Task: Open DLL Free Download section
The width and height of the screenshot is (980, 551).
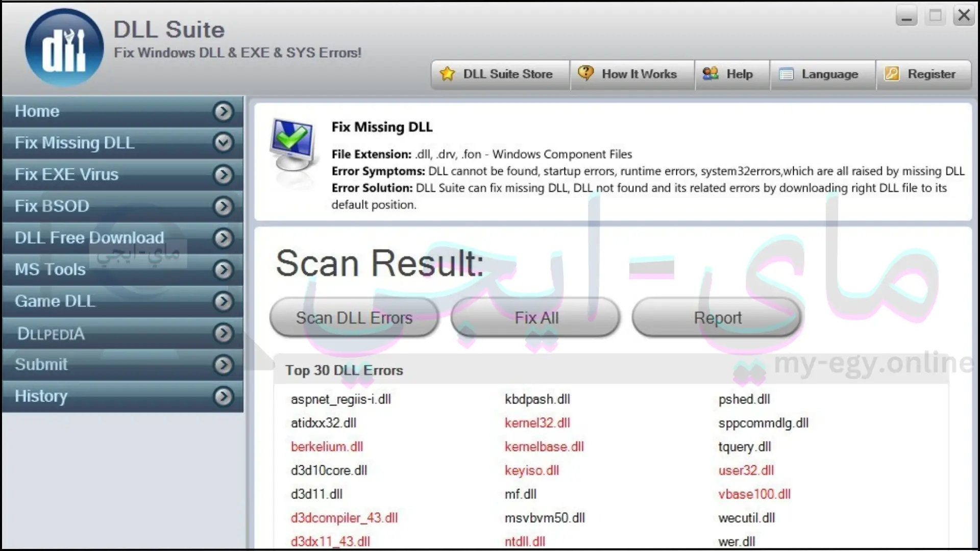Action: pyautogui.click(x=122, y=238)
